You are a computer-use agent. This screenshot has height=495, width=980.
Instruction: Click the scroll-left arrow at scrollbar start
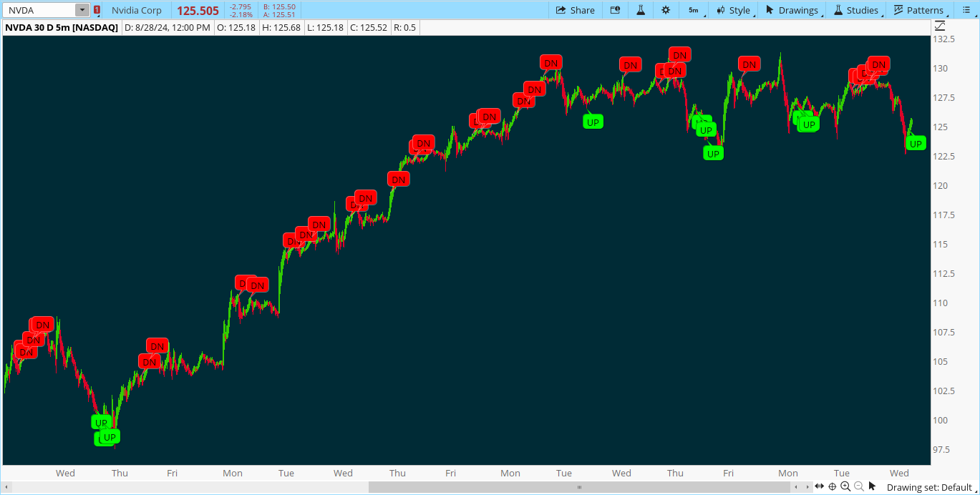[6, 487]
